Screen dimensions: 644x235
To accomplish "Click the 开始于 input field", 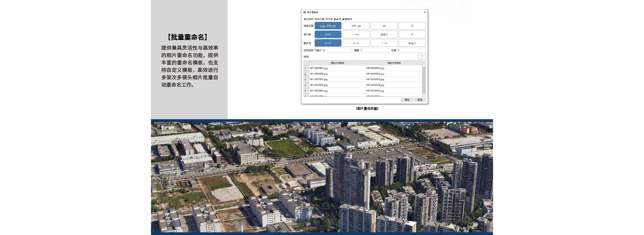I will 337,50.
